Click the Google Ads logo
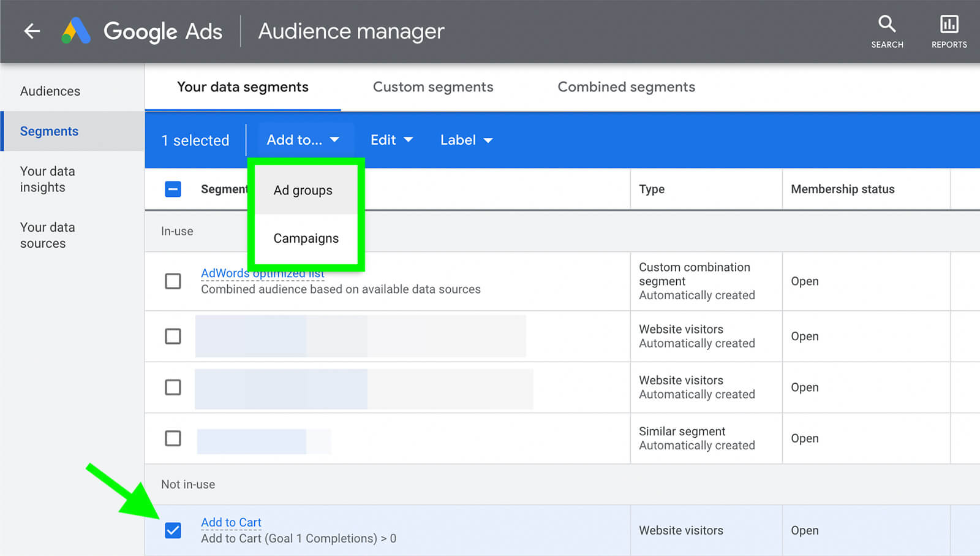 (x=141, y=31)
